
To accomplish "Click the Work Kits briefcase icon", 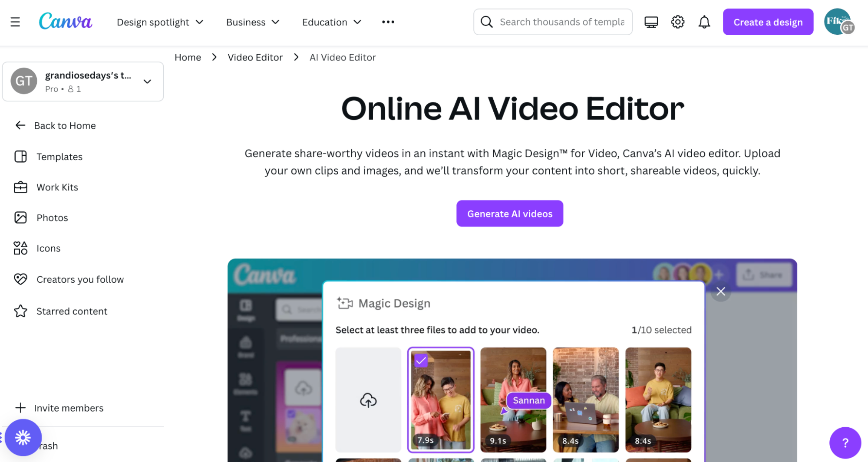I will tap(20, 187).
